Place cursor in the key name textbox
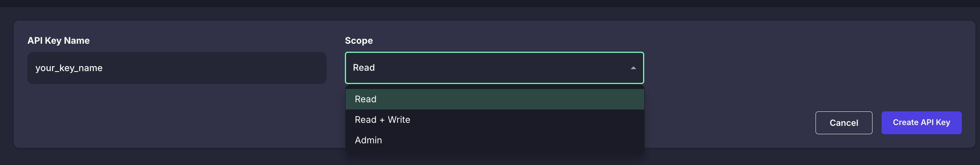Screen dimensions: 980x165 tap(177, 68)
